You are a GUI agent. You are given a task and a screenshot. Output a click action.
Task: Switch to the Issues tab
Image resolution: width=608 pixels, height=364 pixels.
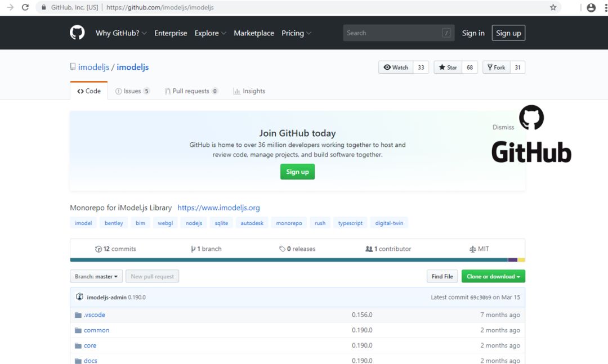132,91
